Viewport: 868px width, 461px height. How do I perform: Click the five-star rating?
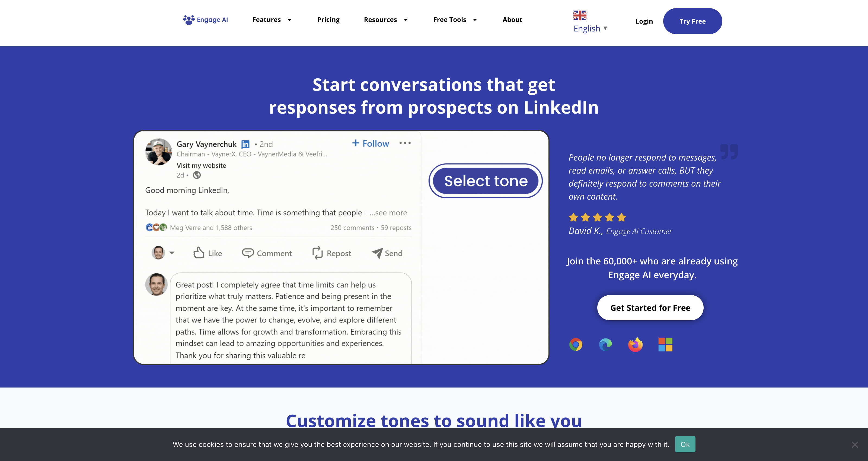597,217
